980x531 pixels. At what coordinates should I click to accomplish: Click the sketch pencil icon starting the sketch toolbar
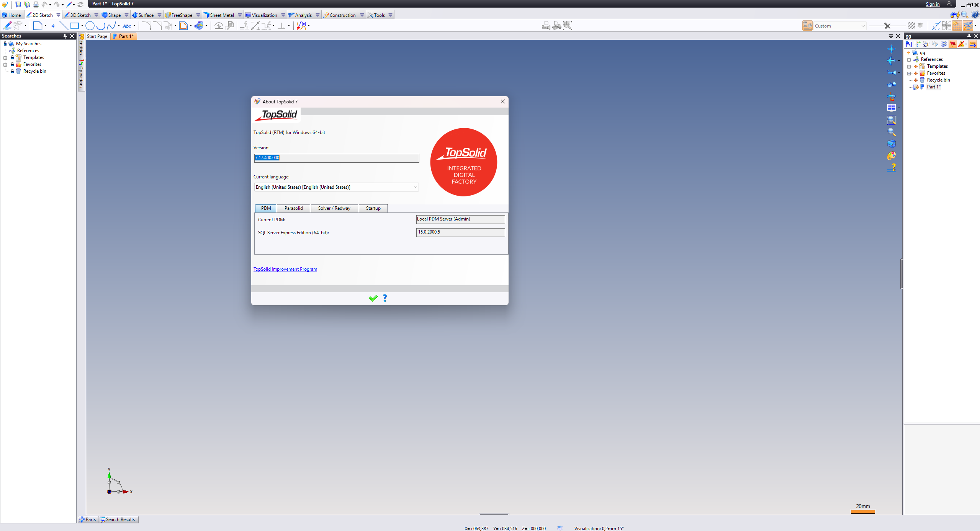click(7, 26)
